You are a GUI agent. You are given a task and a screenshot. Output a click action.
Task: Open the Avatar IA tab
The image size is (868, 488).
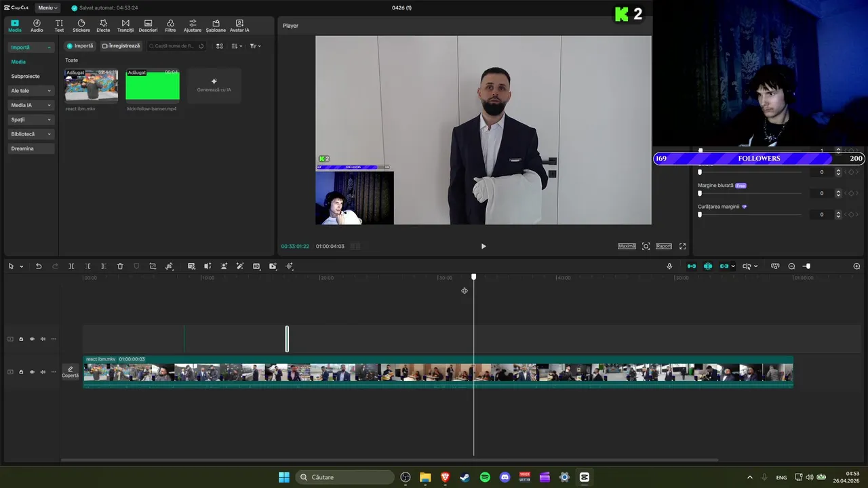tap(239, 26)
